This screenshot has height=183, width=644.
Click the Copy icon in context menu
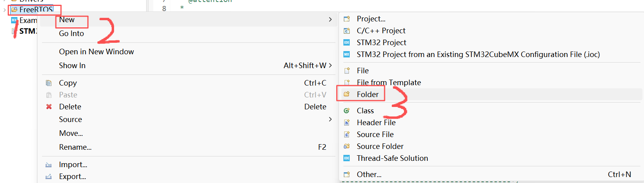(49, 83)
